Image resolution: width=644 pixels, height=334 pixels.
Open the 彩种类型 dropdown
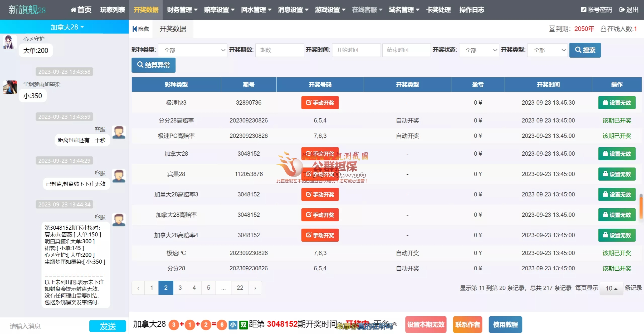pyautogui.click(x=192, y=50)
